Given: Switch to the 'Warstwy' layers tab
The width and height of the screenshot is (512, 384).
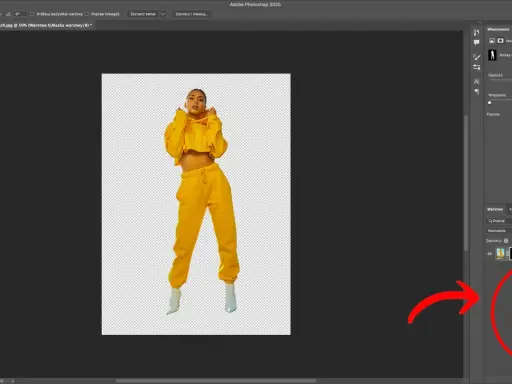Looking at the screenshot, I should pyautogui.click(x=495, y=209).
